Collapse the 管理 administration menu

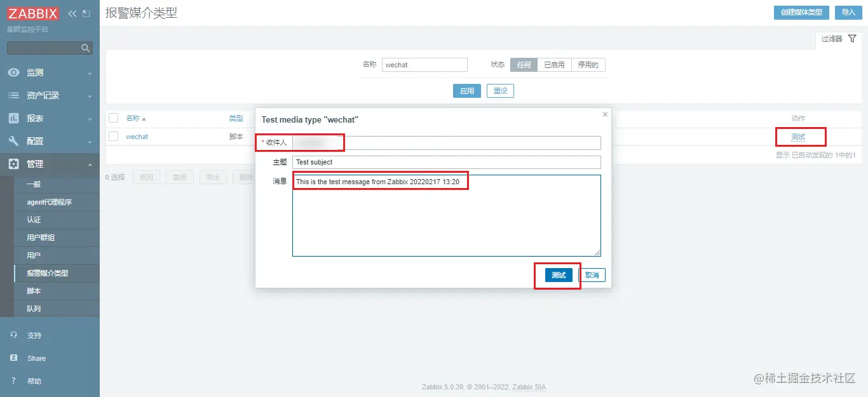[50, 164]
